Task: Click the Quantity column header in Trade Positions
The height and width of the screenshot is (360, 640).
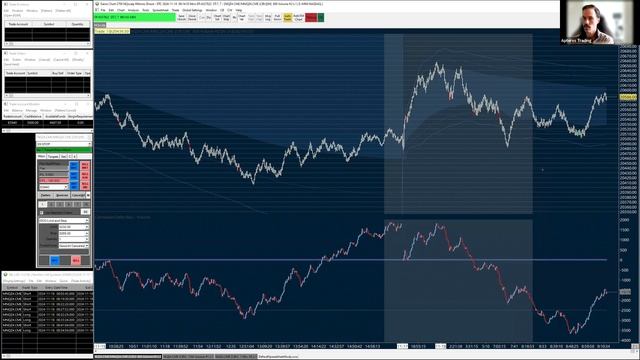Action: pyautogui.click(x=78, y=24)
